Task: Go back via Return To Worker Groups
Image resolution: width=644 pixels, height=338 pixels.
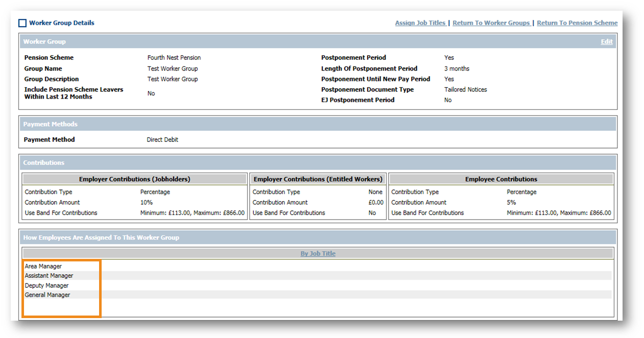Action: tap(491, 23)
